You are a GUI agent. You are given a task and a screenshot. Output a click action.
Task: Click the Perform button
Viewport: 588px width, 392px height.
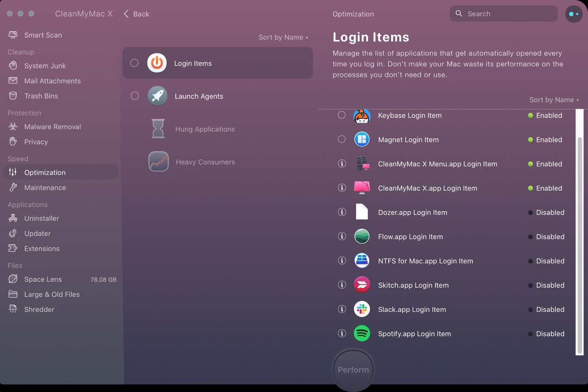click(353, 370)
